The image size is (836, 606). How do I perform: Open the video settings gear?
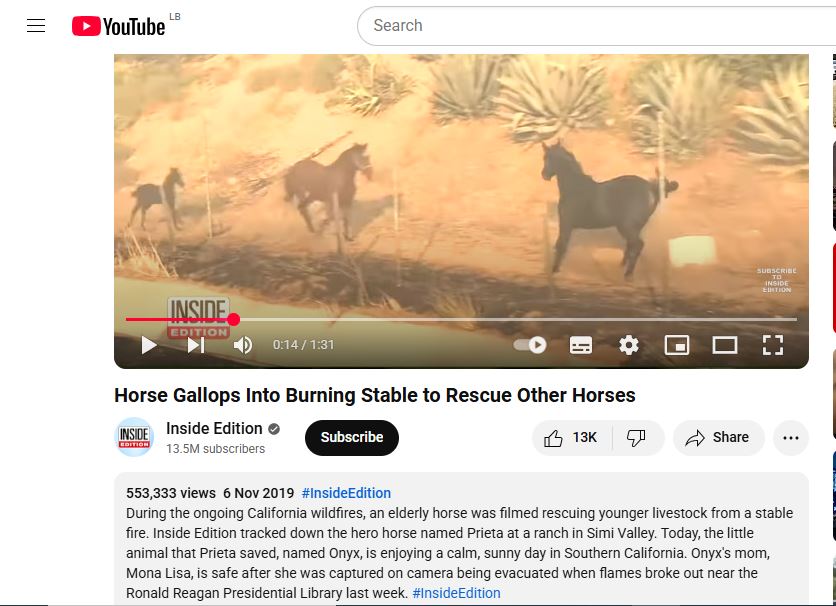[x=629, y=345]
